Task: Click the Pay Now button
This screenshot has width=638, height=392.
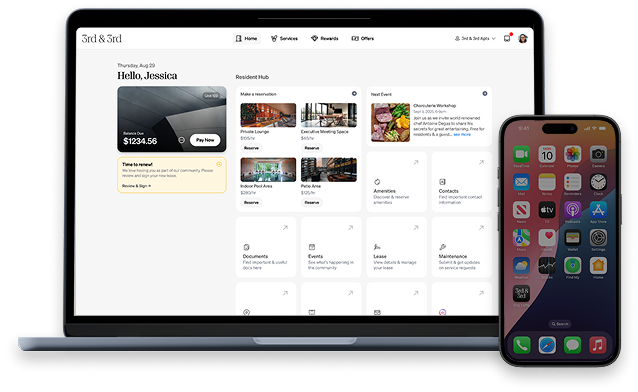Action: (x=205, y=140)
